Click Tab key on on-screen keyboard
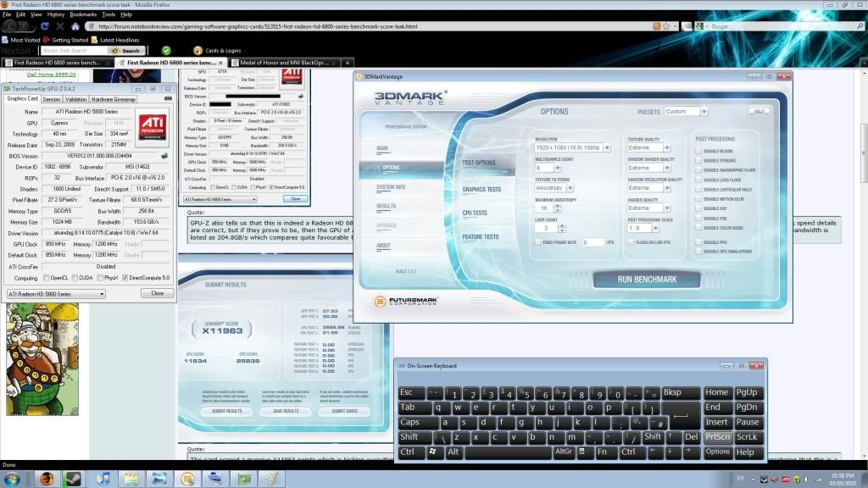 [415, 408]
